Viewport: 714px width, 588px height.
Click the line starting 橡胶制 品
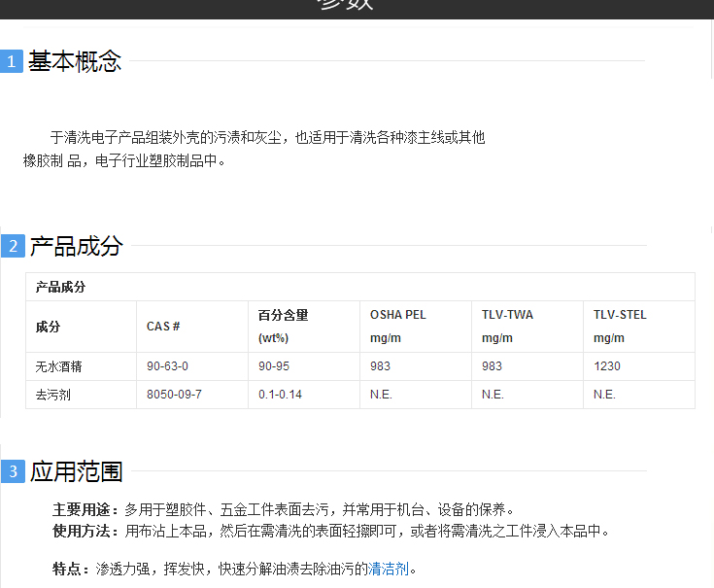point(124,160)
